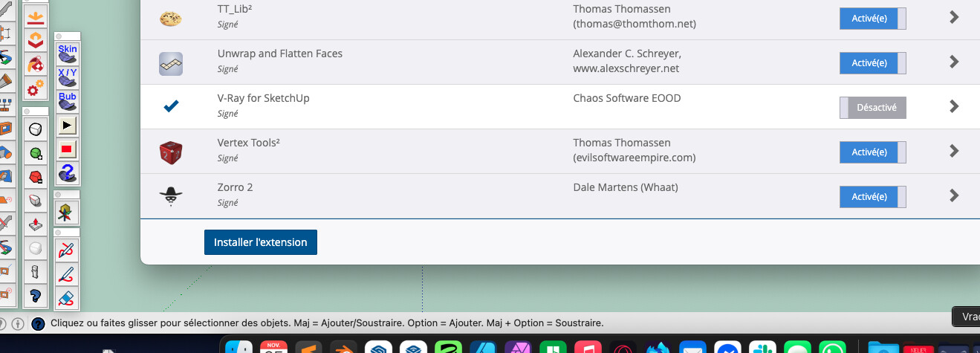
Task: Click the red stop square toolbar icon
Action: pos(68,149)
